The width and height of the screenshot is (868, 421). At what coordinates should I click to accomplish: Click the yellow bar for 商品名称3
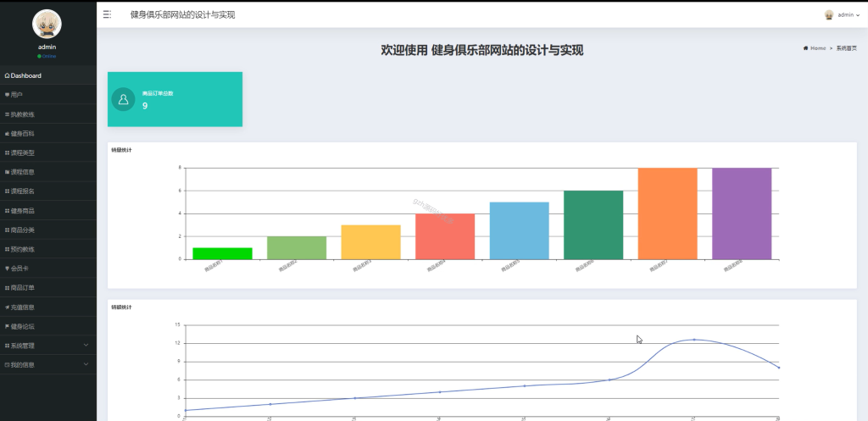[371, 241]
